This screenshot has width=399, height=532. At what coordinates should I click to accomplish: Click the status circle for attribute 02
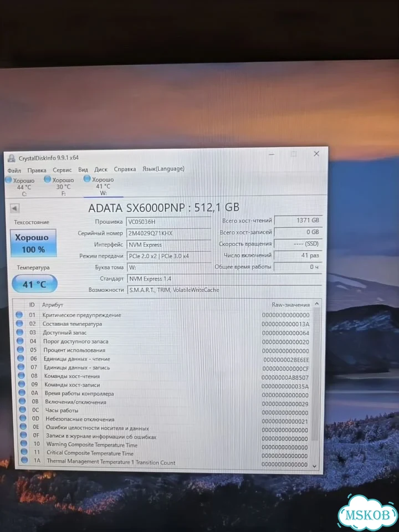click(20, 324)
